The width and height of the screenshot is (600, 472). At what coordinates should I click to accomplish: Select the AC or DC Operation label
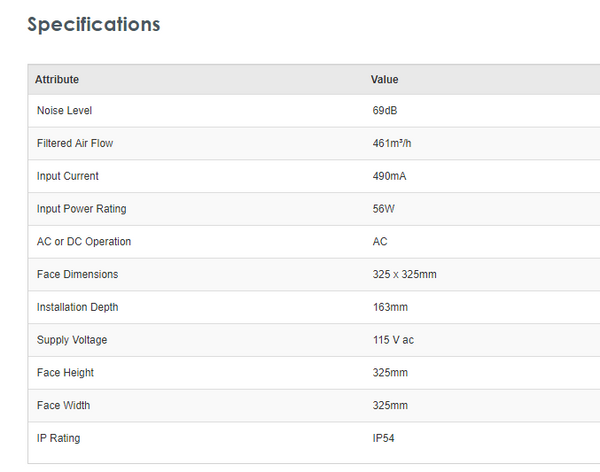[84, 241]
